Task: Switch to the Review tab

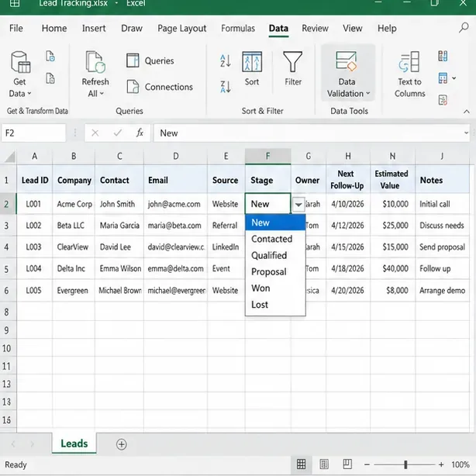Action: 315,28
